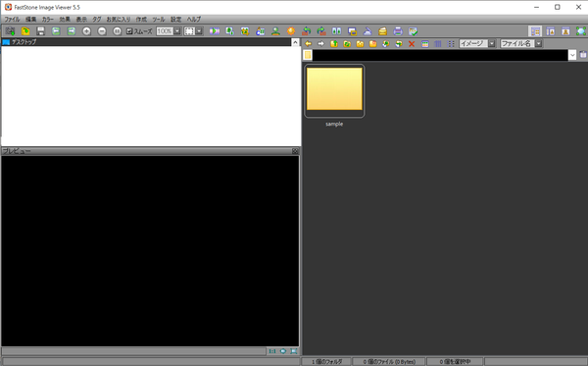The width and height of the screenshot is (588, 366).
Task: Open the 表示 menu
Action: pyautogui.click(x=81, y=20)
